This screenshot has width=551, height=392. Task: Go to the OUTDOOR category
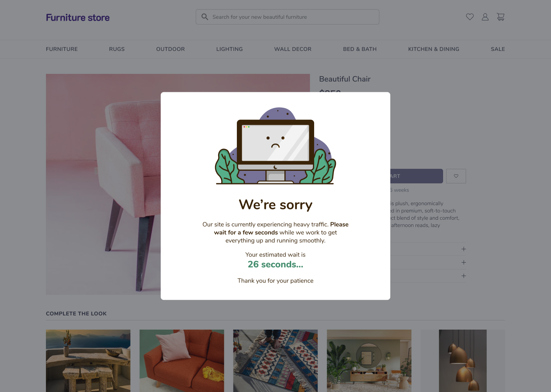pos(170,49)
